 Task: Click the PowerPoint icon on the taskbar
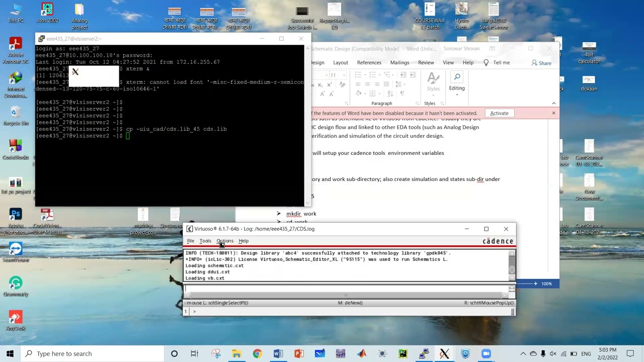[x=299, y=353]
